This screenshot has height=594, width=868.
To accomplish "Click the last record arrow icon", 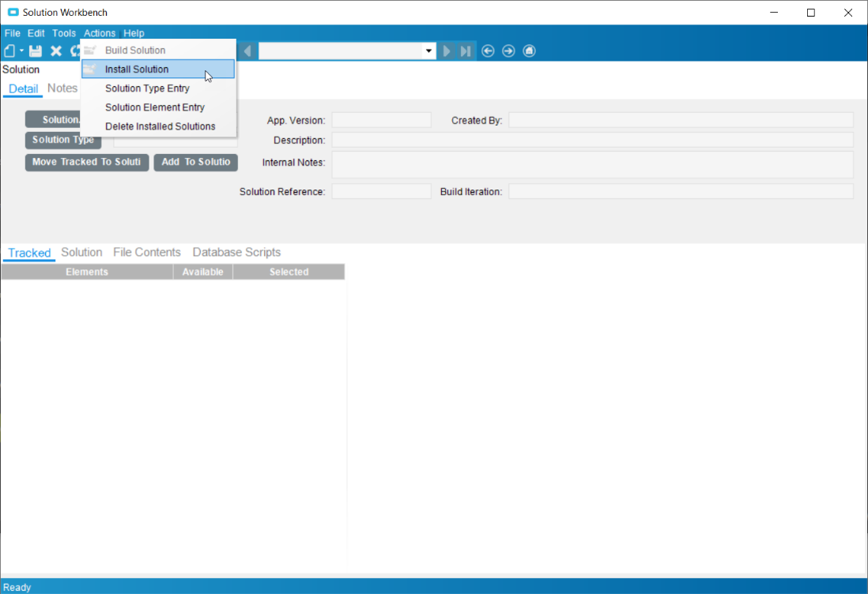I will pyautogui.click(x=466, y=51).
